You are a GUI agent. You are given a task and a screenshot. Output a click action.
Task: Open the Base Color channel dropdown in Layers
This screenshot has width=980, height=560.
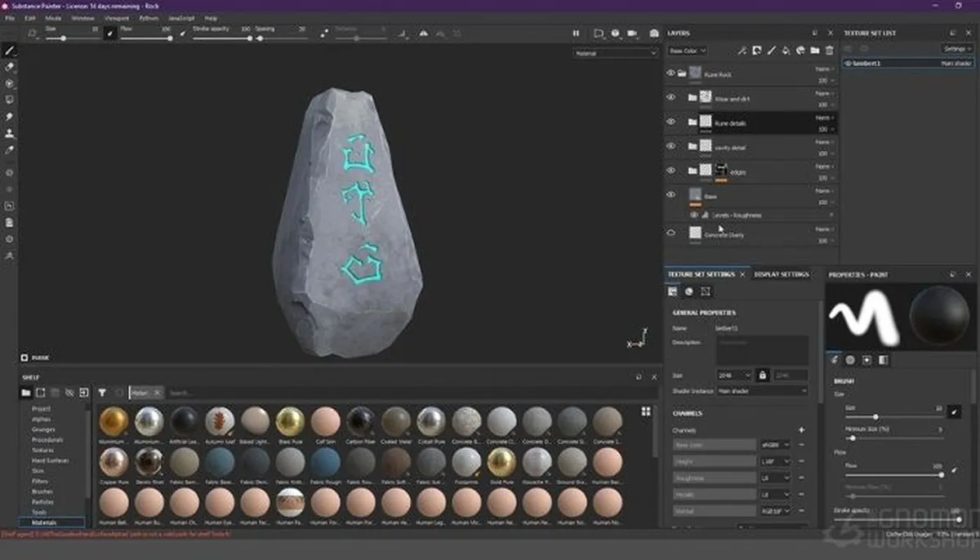point(688,51)
